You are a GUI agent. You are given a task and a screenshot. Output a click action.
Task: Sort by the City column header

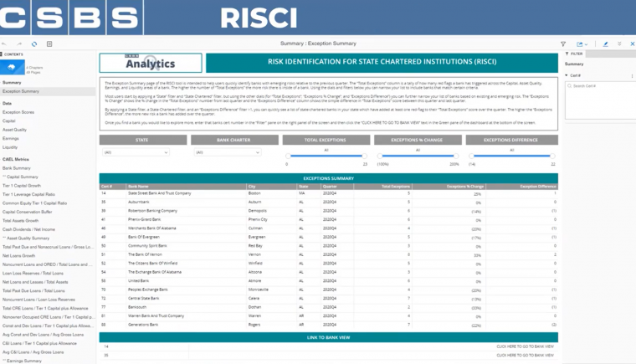(271, 187)
